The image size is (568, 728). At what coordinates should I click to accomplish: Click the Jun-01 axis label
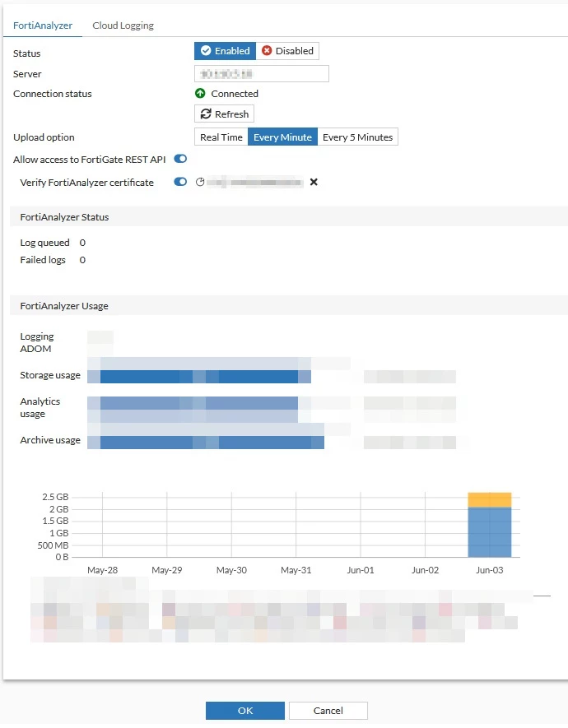tap(361, 570)
